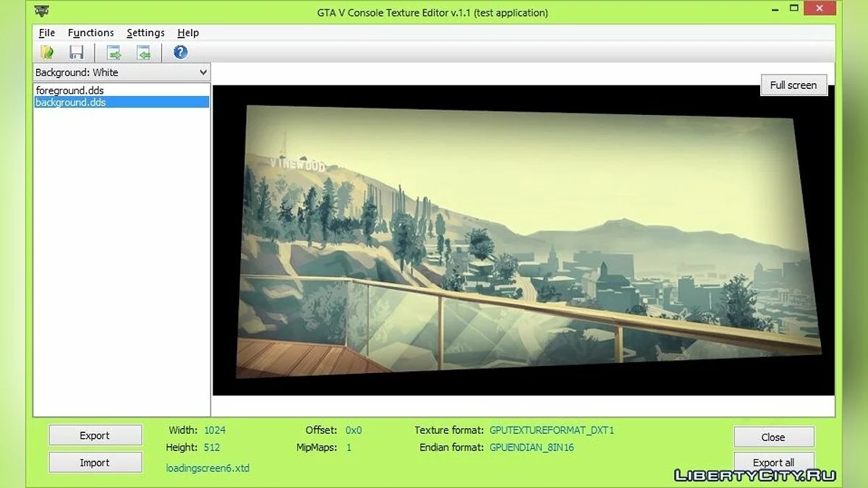Click the open file folder toolbar icon
This screenshot has width=868, height=488.
pyautogui.click(x=48, y=52)
